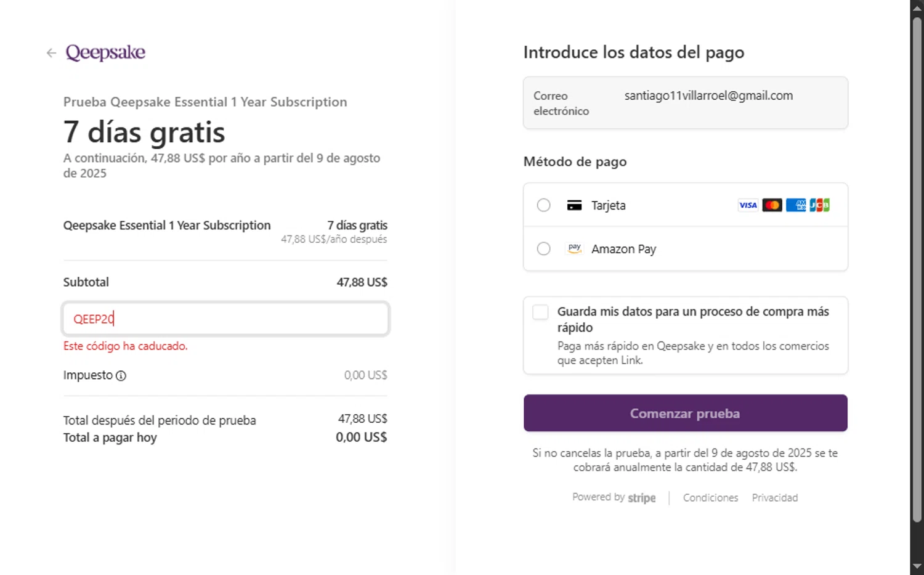
Task: Check the Guarda mis datos checkbox
Action: [540, 312]
